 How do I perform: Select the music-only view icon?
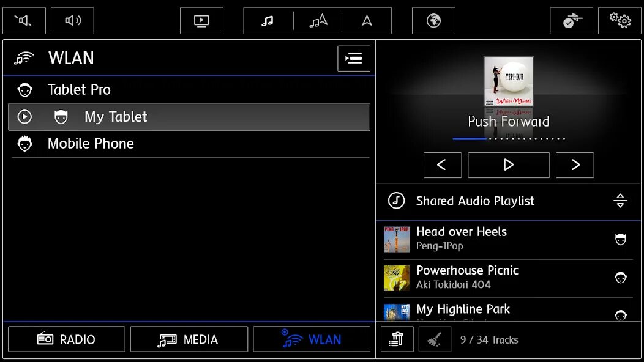pos(268,21)
